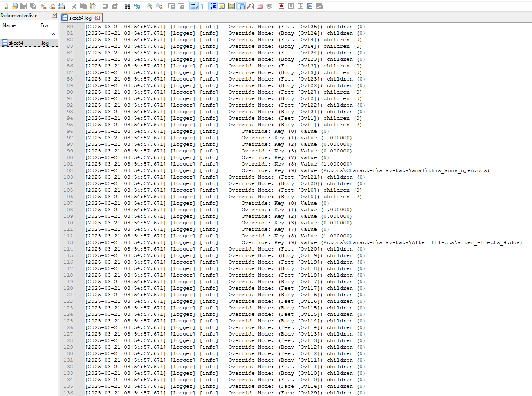Toggle word wrap in the toolbar
The image size is (532, 396).
(x=194, y=6)
